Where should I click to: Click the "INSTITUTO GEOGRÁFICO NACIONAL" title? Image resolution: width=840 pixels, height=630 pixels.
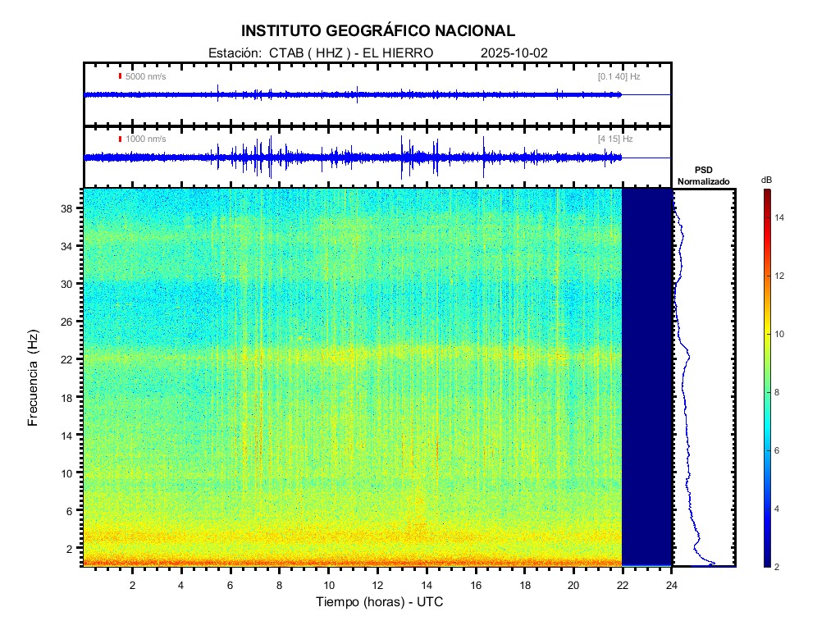pyautogui.click(x=377, y=31)
